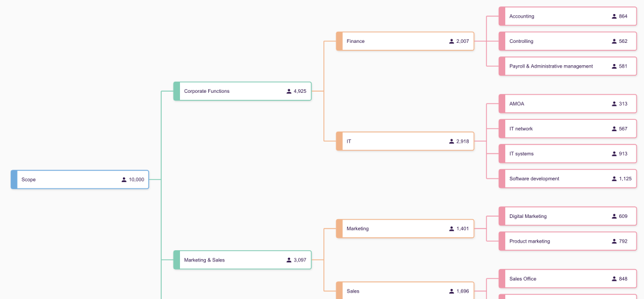The width and height of the screenshot is (644, 299).
Task: Select the Product marketing node
Action: 553,241
